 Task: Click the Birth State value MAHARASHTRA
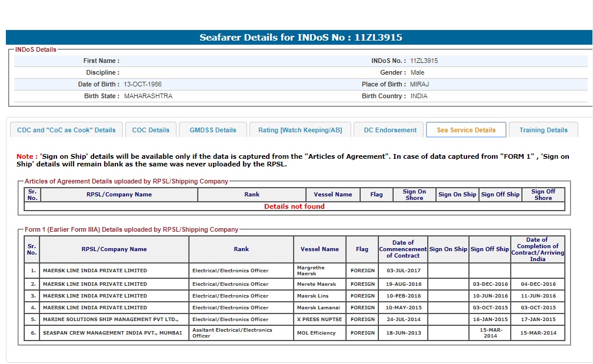click(148, 96)
